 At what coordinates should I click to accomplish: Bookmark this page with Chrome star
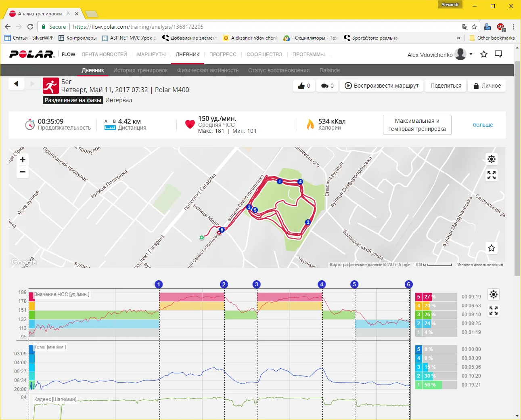pyautogui.click(x=474, y=27)
